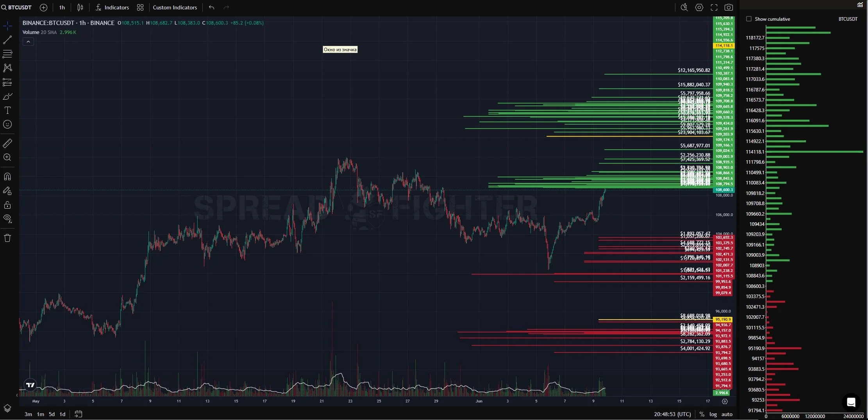Switch date range to 1d
868x420 pixels.
[x=63, y=414]
